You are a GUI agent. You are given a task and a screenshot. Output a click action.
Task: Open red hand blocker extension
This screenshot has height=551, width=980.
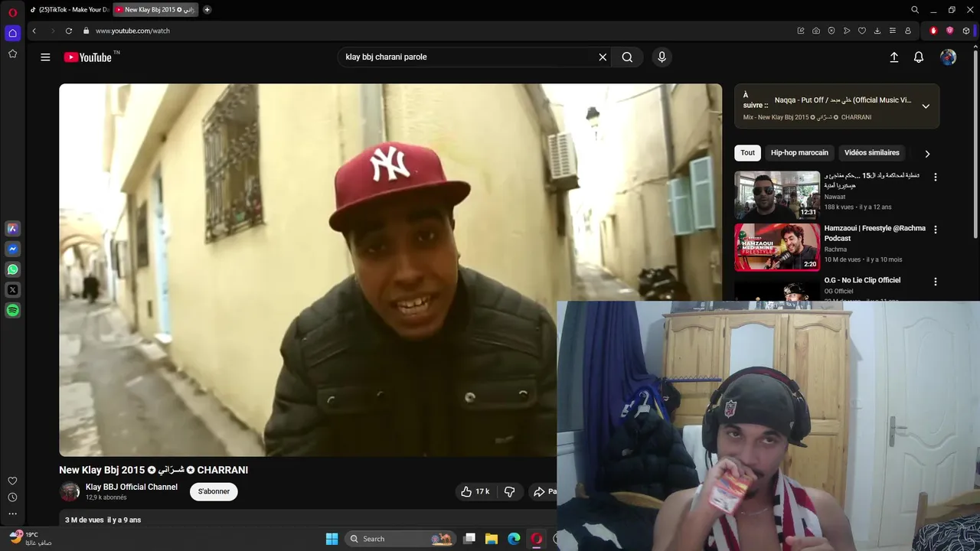pyautogui.click(x=933, y=31)
